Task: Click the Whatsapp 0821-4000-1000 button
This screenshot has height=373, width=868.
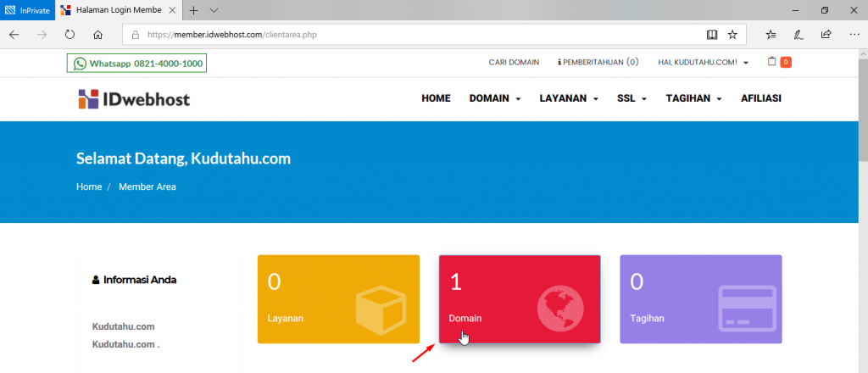Action: [x=136, y=63]
